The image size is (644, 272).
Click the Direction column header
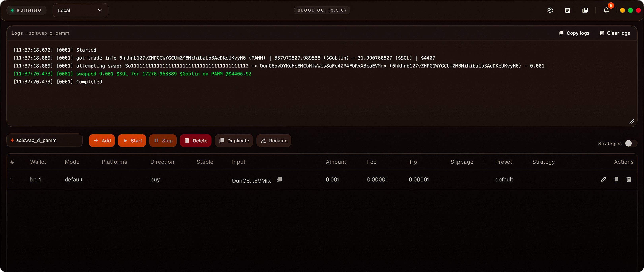(x=162, y=162)
